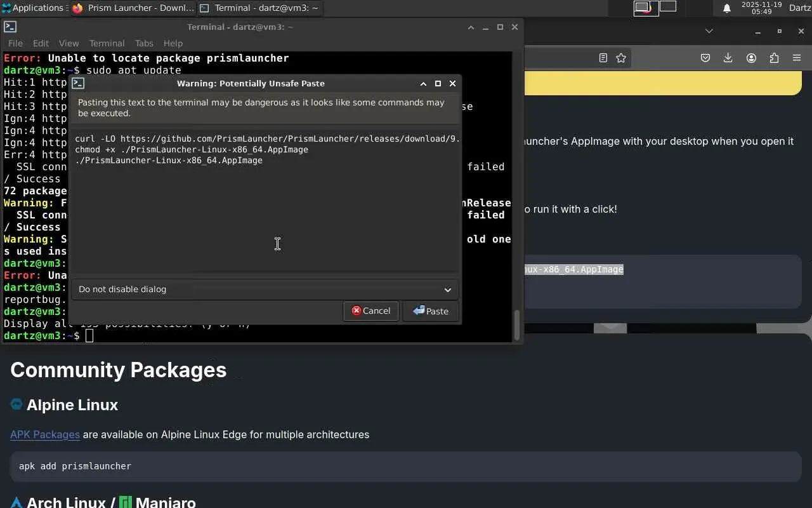
Task: Select the first workspace in the pager
Action: [x=646, y=8]
